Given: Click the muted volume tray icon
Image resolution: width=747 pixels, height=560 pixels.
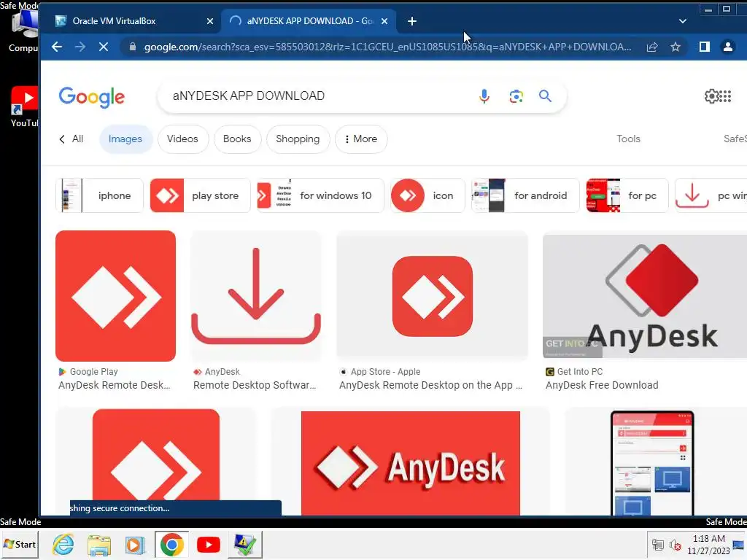Looking at the screenshot, I should 675,545.
